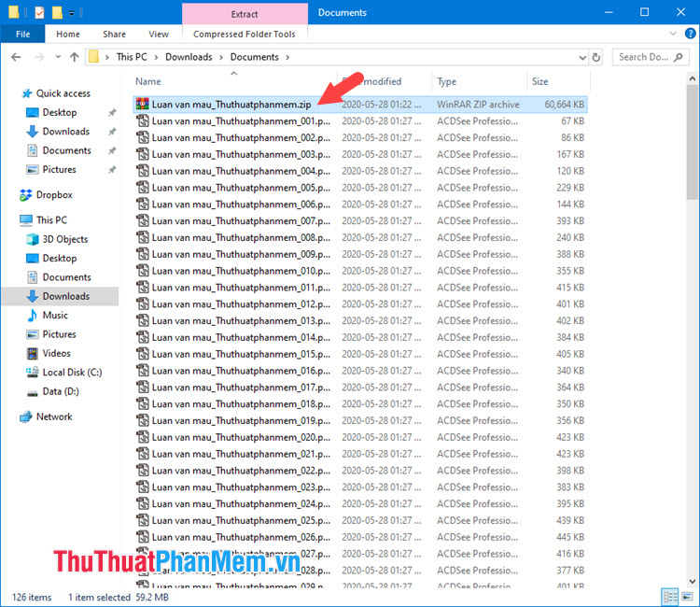The height and width of the screenshot is (607, 700).
Task: Expand the chevron after Documents breadcrumb
Action: [x=287, y=57]
